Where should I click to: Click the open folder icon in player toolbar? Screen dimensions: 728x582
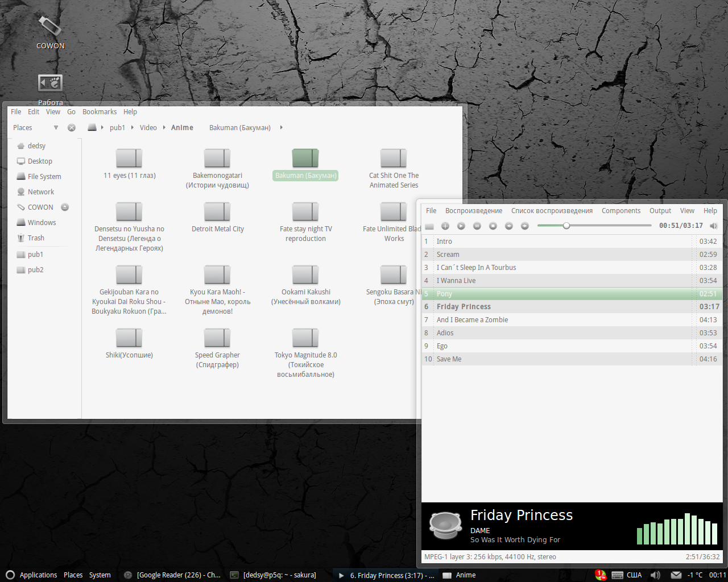click(429, 226)
